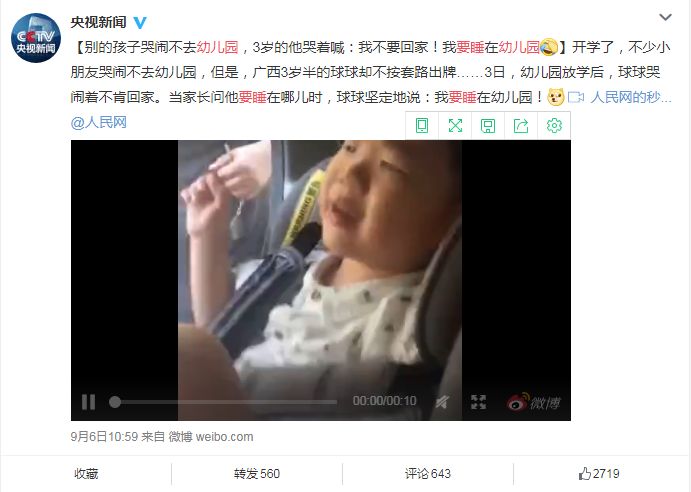Open the post options chevron dropdown
The width and height of the screenshot is (691, 492).
point(665,17)
